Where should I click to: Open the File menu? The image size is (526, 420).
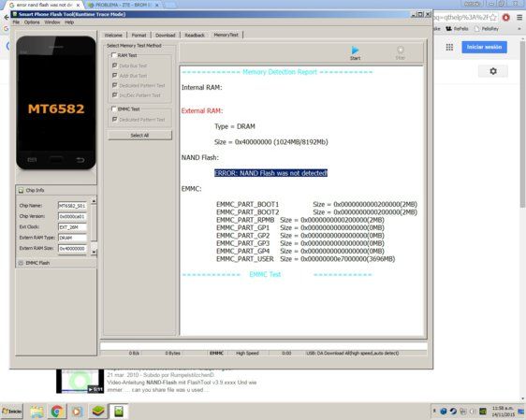pyautogui.click(x=16, y=22)
